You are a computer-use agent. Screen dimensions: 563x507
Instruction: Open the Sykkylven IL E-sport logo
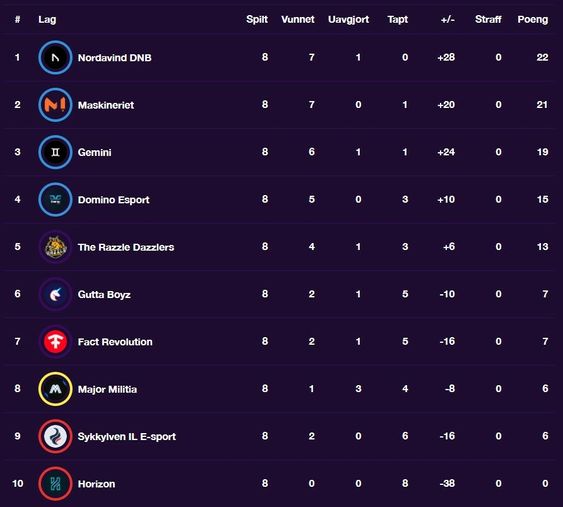[x=55, y=436]
